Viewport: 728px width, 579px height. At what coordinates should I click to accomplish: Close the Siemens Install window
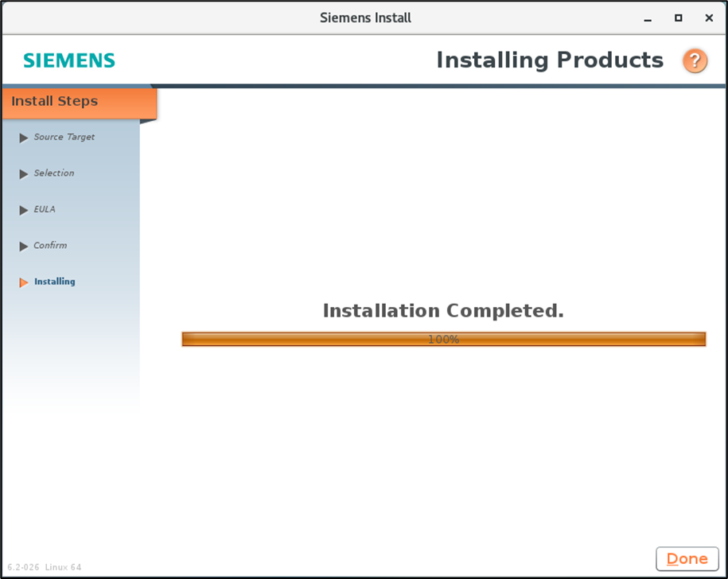pyautogui.click(x=709, y=18)
